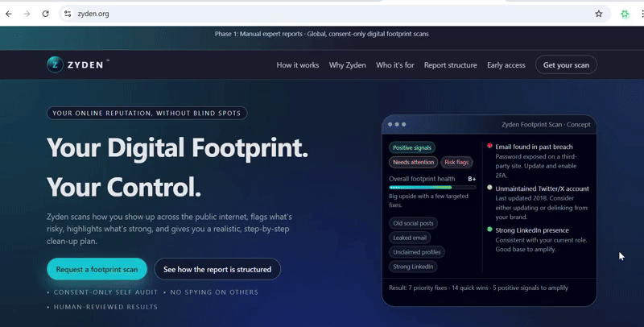The width and height of the screenshot is (644, 327).
Task: Open the green browser extension icon
Action: (624, 14)
